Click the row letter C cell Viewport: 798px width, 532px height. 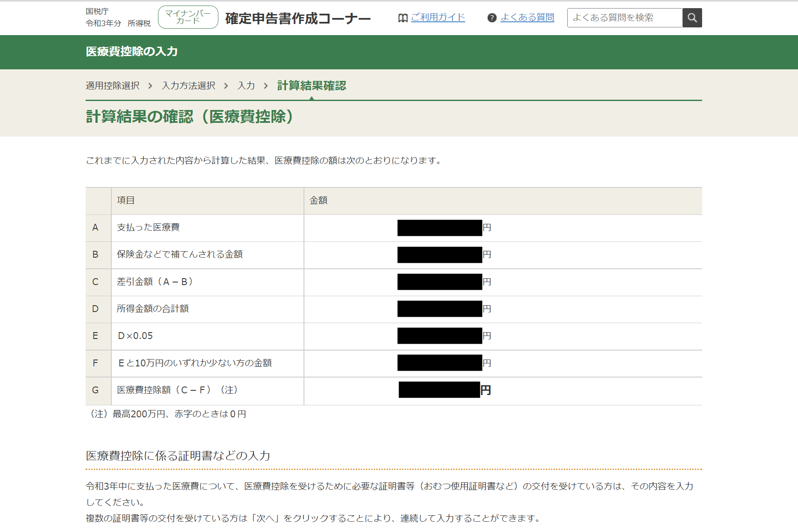click(x=98, y=282)
